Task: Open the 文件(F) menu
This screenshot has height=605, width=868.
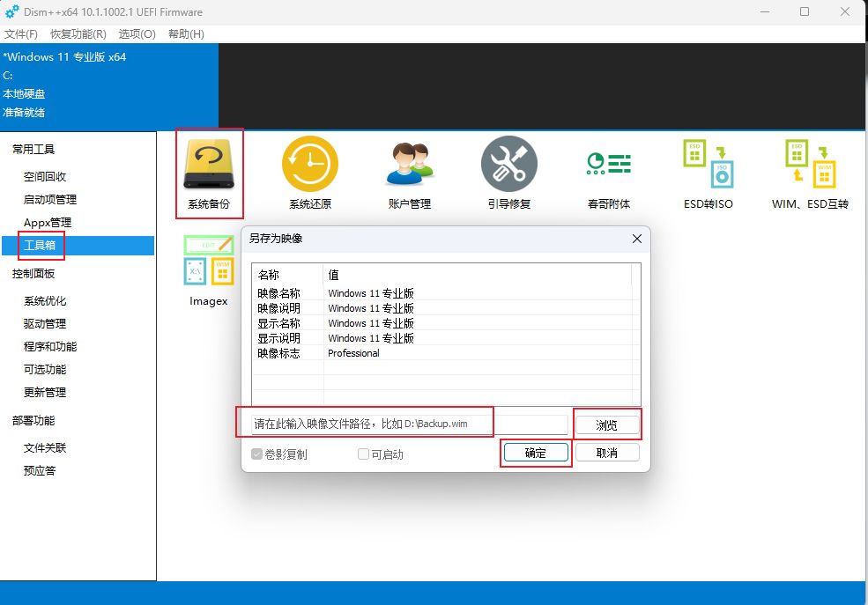Action: (21, 33)
